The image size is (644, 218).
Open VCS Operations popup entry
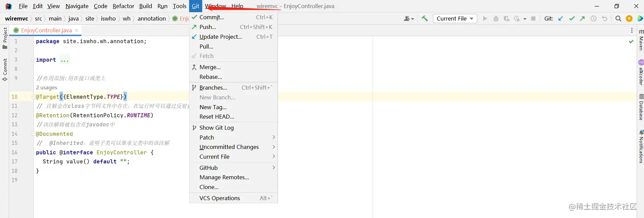pyautogui.click(x=233, y=198)
